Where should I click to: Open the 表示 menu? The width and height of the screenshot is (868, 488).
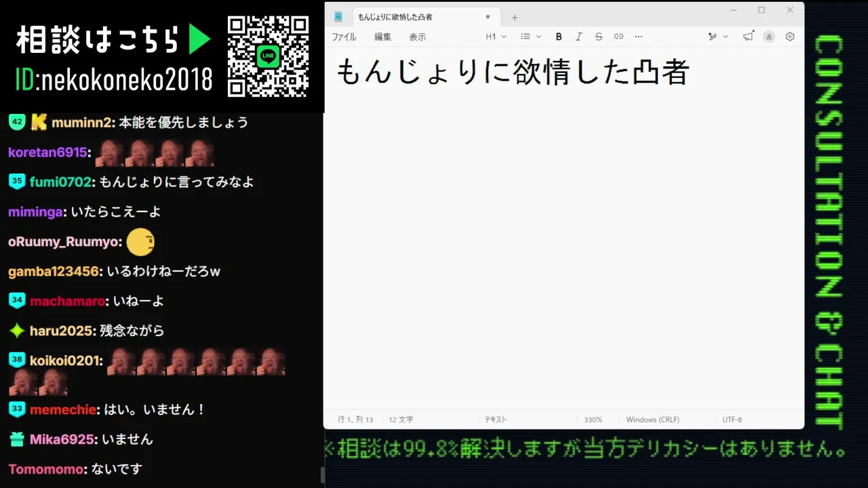tap(418, 37)
